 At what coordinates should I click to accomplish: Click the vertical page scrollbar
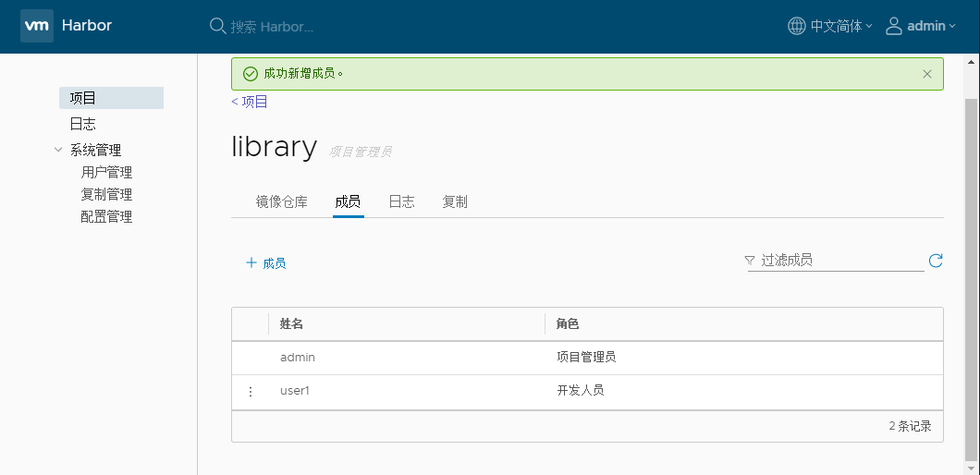coord(973,278)
